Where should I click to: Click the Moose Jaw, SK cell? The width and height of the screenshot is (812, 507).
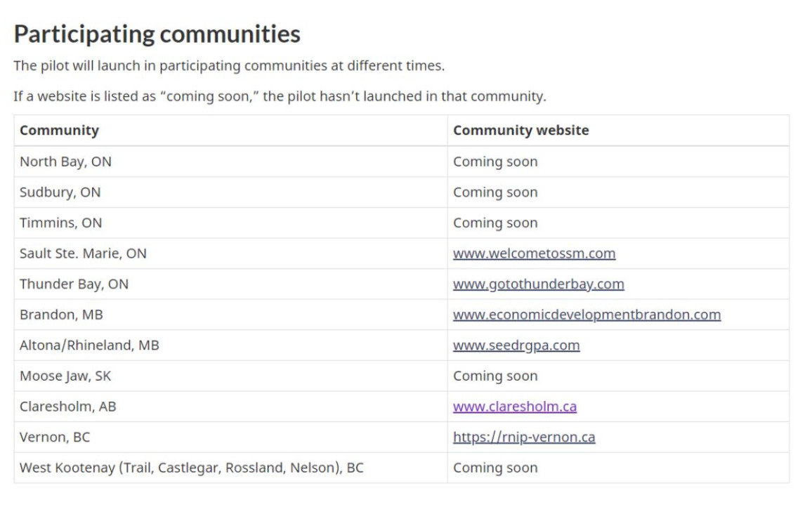click(x=65, y=376)
